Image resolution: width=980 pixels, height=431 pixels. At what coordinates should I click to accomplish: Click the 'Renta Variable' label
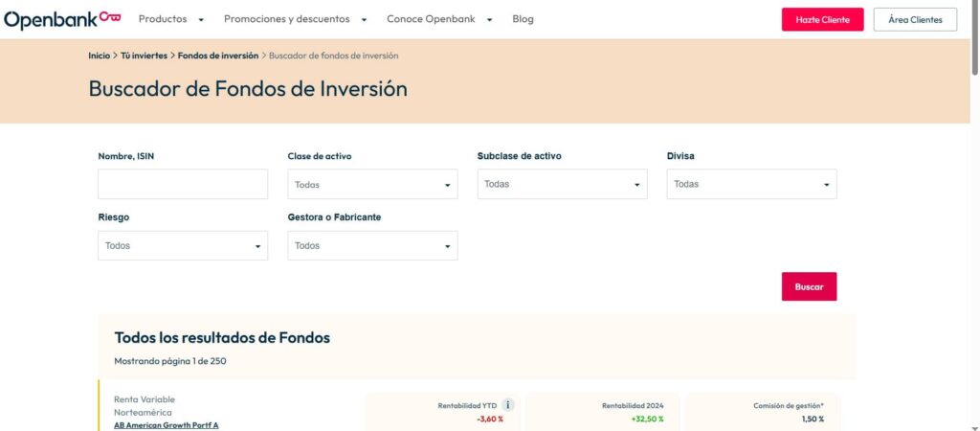pos(145,399)
